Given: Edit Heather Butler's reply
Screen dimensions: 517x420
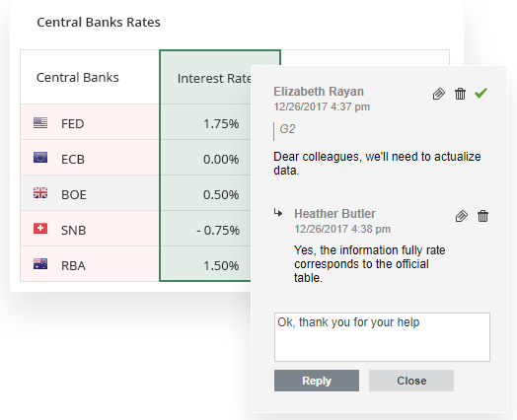Looking at the screenshot, I should pos(462,216).
